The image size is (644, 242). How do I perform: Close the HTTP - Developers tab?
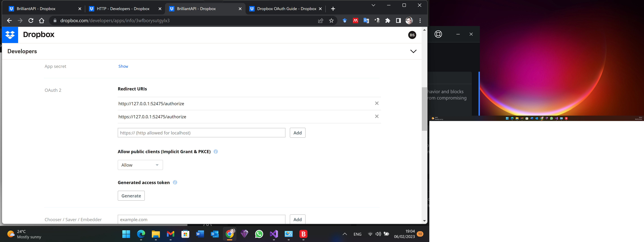click(160, 9)
